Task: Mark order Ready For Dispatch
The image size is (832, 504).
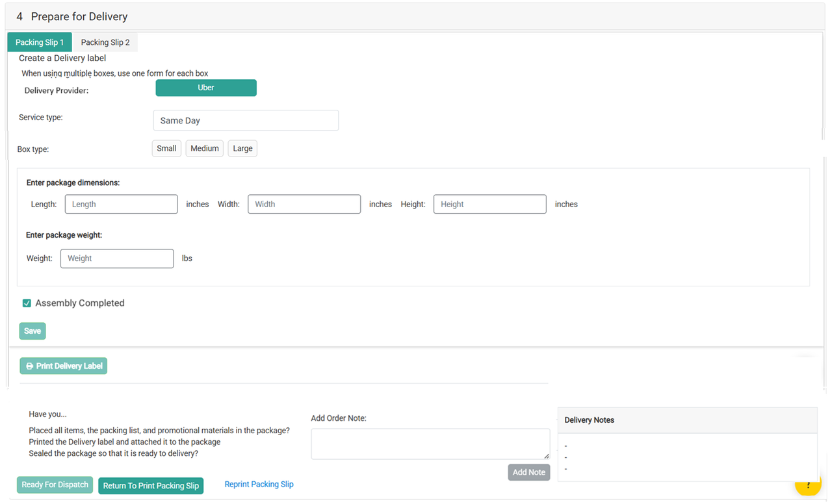Action: tap(55, 485)
